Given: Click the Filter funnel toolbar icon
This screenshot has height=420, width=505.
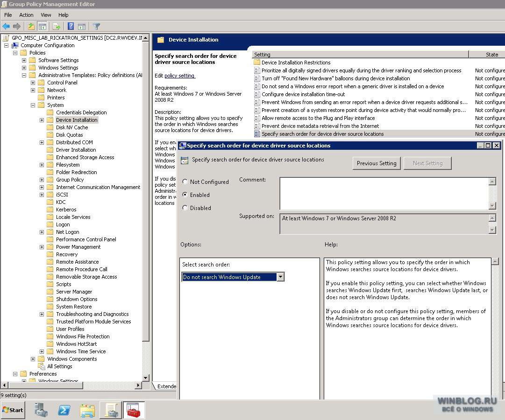Looking at the screenshot, I should coord(96,27).
